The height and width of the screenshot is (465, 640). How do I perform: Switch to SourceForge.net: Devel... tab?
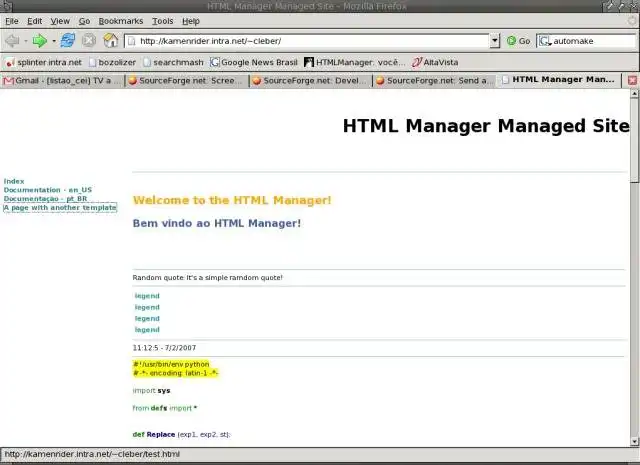pos(311,80)
